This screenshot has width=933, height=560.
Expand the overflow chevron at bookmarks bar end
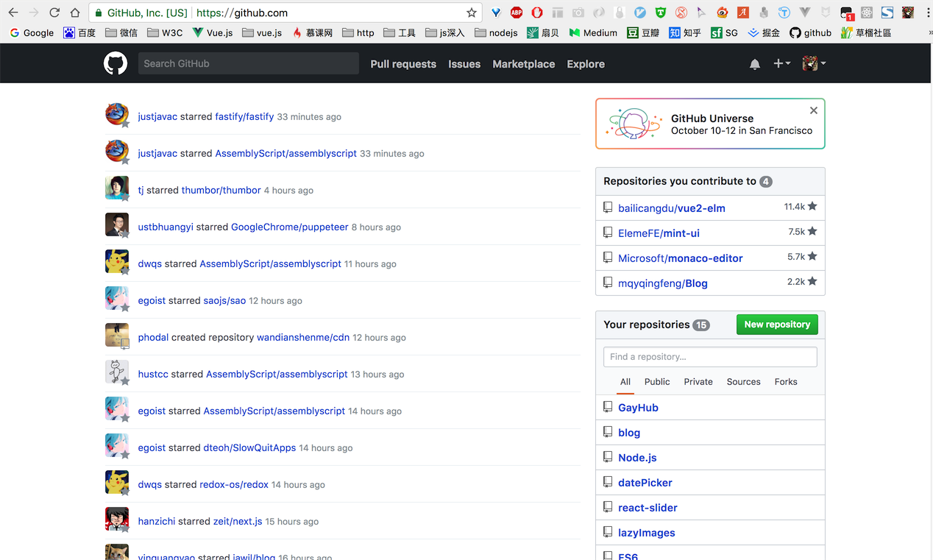tap(929, 32)
